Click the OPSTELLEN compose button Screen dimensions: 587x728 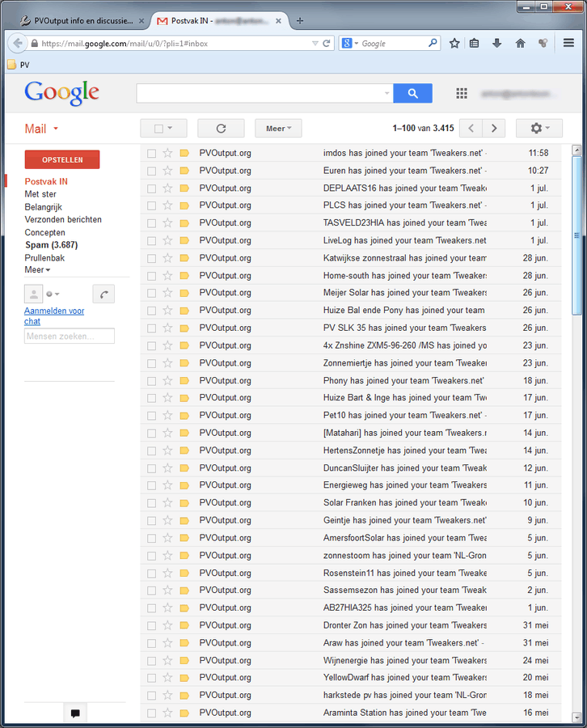point(62,159)
